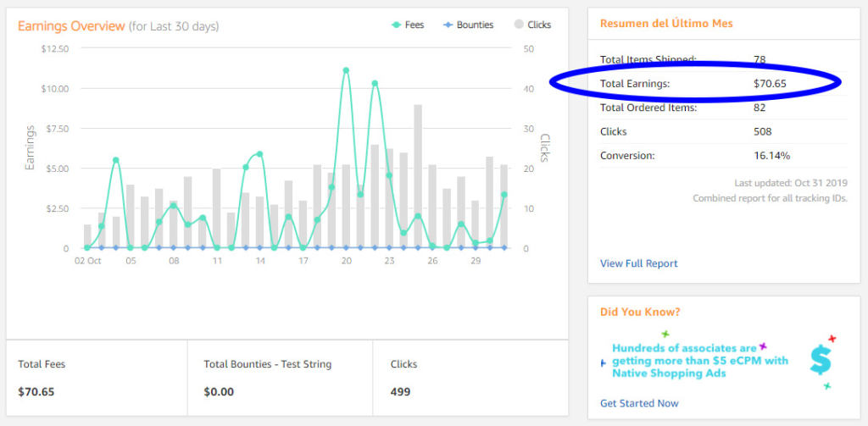868x426 pixels.
Task: Select the highest Fees data point near 20 Oct
Action: coord(346,70)
